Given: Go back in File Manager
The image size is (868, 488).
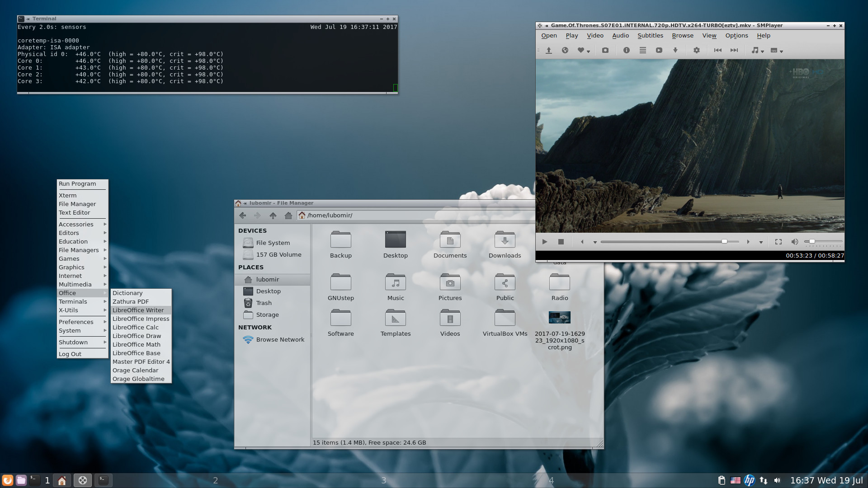Looking at the screenshot, I should click(243, 216).
